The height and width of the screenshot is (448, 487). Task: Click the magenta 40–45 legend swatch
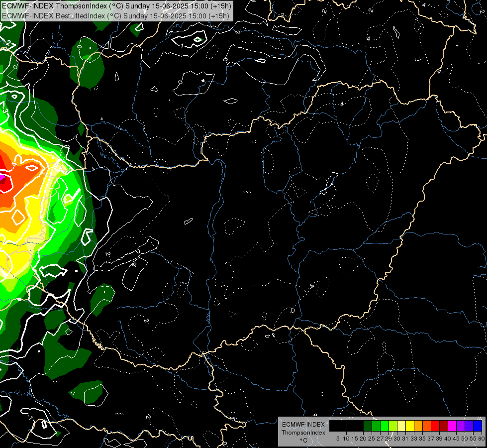[x=452, y=426]
